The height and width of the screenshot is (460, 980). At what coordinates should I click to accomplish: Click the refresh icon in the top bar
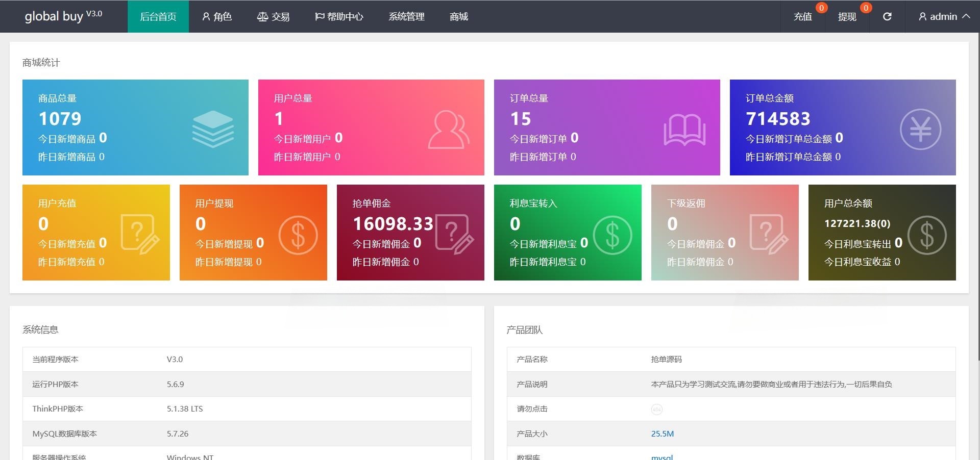[887, 16]
